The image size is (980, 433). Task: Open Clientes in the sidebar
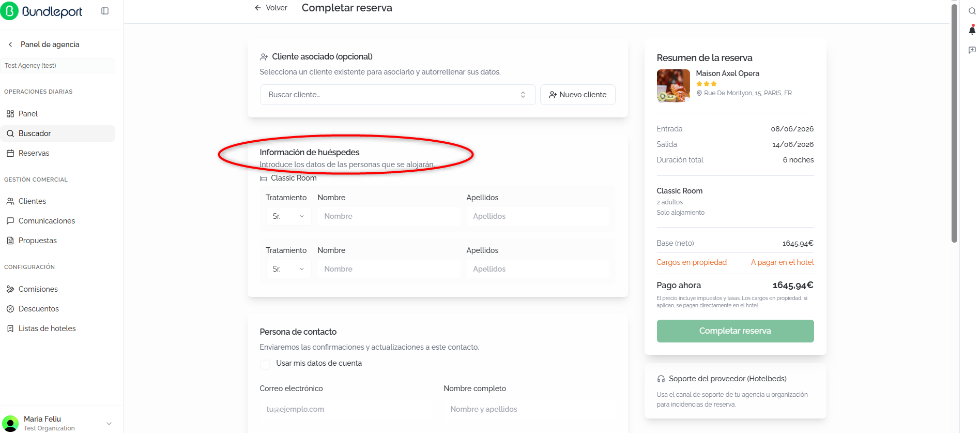click(x=57, y=201)
